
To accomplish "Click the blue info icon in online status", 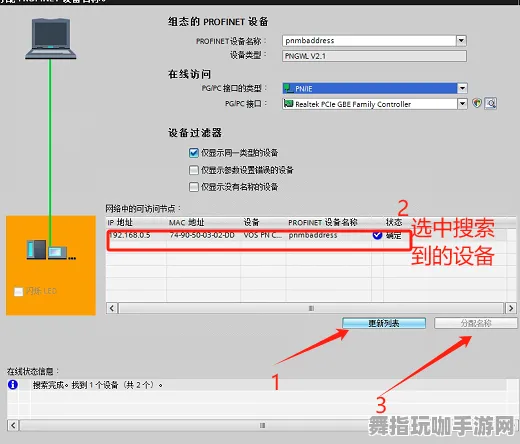I will (x=13, y=385).
